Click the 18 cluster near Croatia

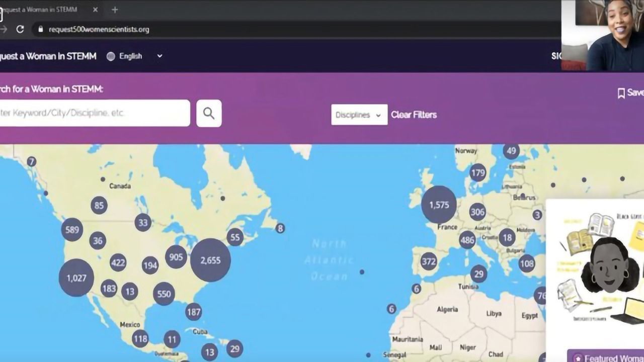(507, 237)
